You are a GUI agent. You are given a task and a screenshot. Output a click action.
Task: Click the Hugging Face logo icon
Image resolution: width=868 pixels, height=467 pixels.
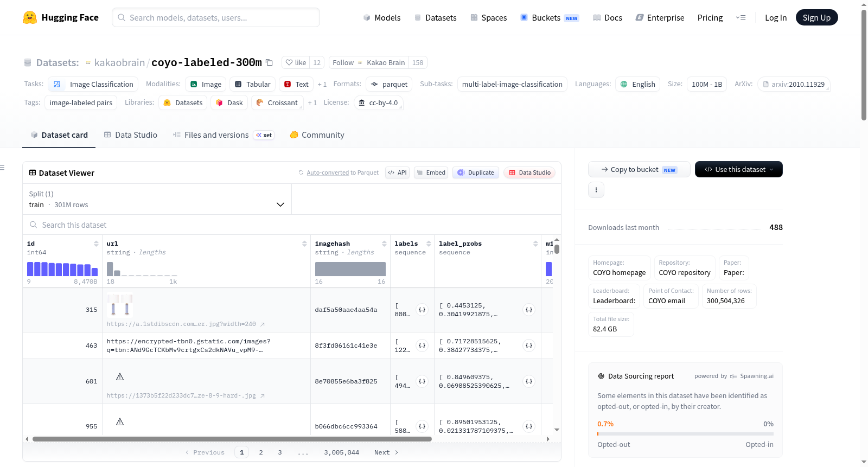30,17
